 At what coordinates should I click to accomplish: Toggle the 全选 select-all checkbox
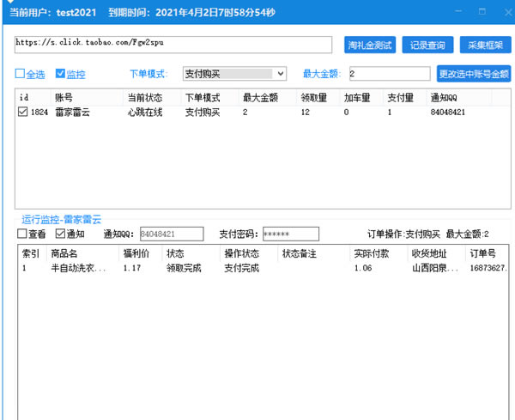21,74
